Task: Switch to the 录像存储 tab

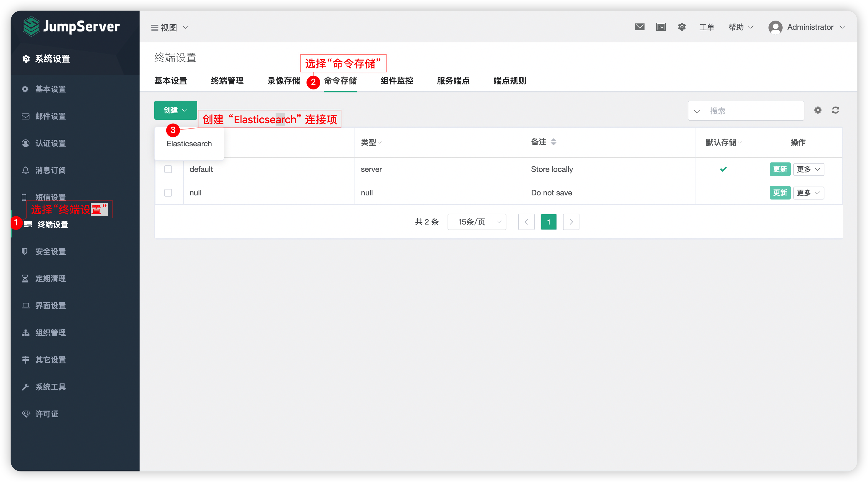Action: [x=283, y=81]
